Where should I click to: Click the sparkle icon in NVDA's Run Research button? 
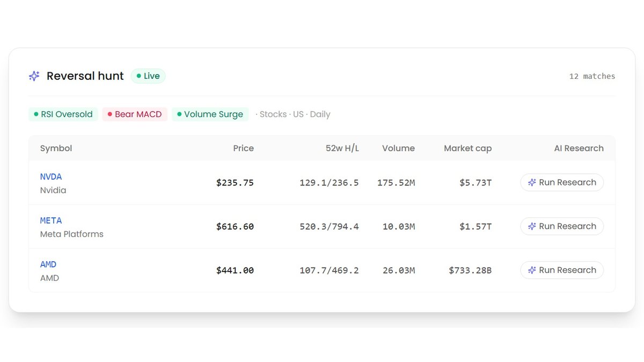(x=532, y=182)
